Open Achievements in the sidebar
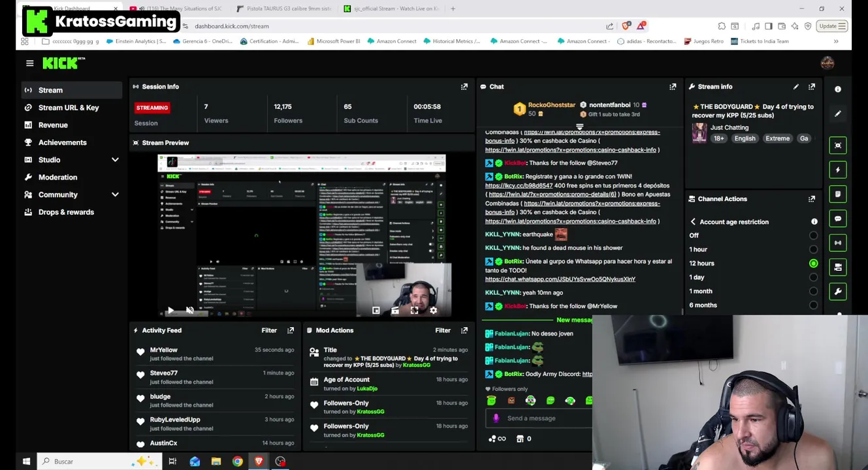Viewport: 868px width, 470px height. click(x=71, y=142)
